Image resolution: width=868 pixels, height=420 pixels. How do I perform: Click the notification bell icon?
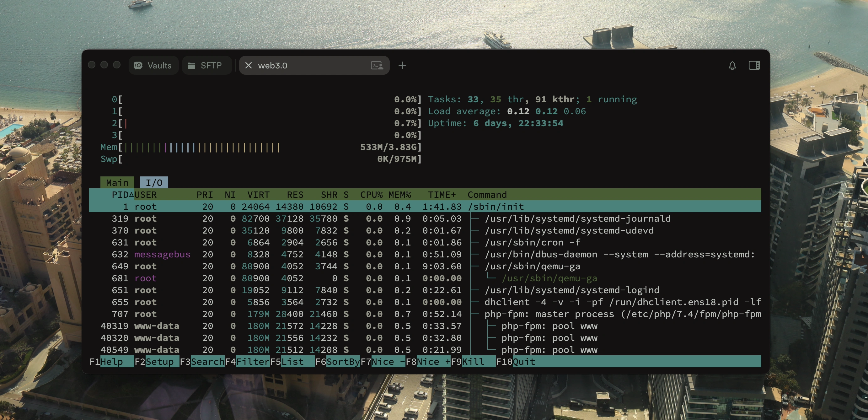tap(732, 65)
